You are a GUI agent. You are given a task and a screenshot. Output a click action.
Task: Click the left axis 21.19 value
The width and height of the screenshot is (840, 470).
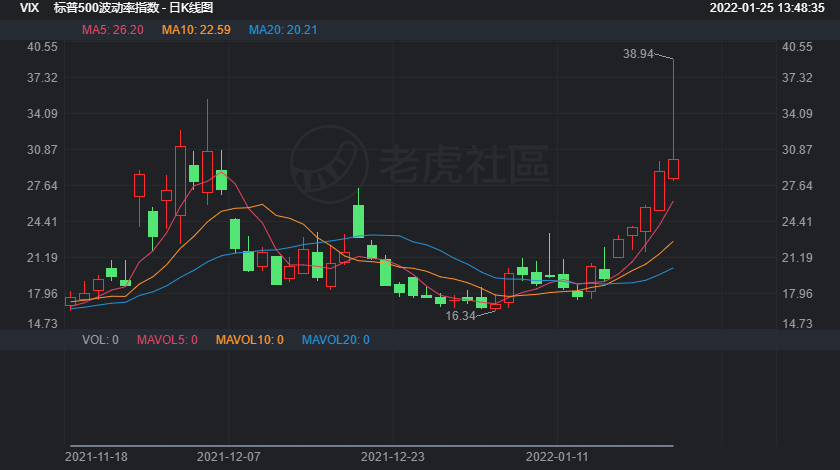(x=42, y=257)
